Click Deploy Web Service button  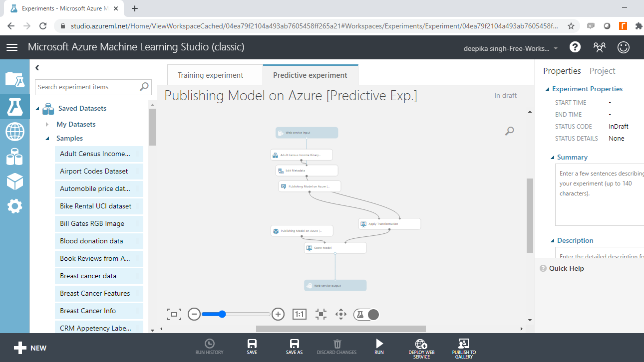click(x=421, y=349)
